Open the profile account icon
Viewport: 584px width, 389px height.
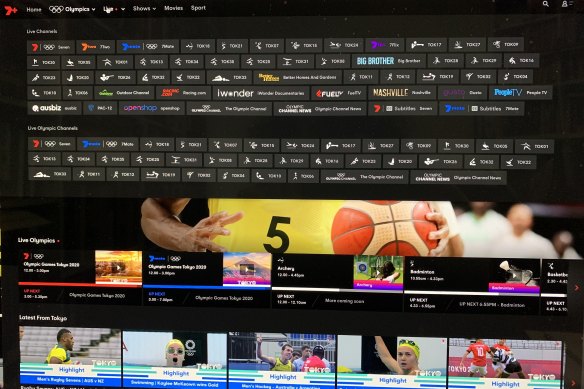tap(566, 4)
